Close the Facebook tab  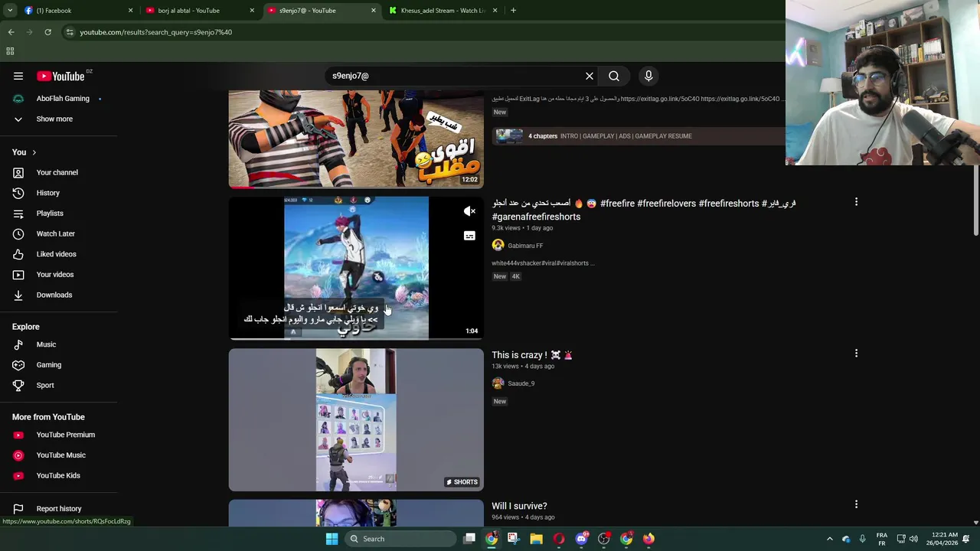(x=130, y=11)
